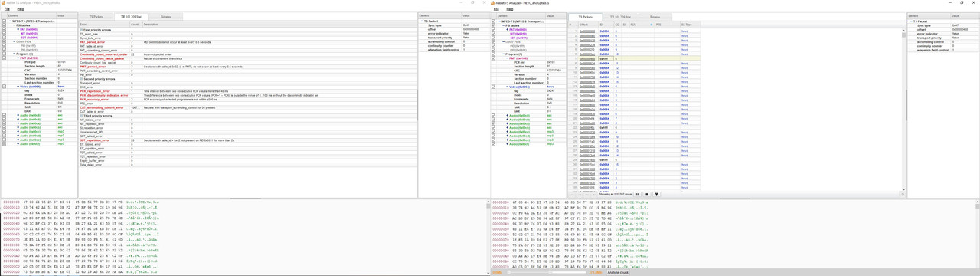Collapse TS Packet node in right window details
The width and height of the screenshot is (980, 276).
point(912,21)
